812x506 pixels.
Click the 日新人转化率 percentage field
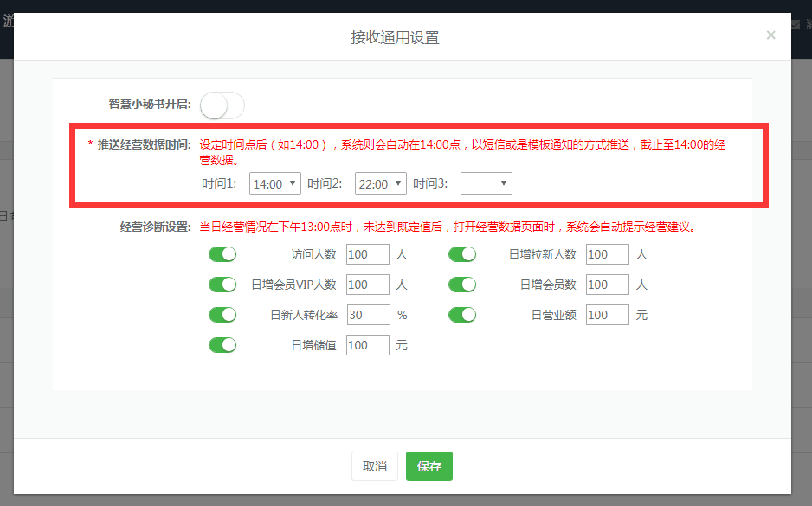point(367,315)
